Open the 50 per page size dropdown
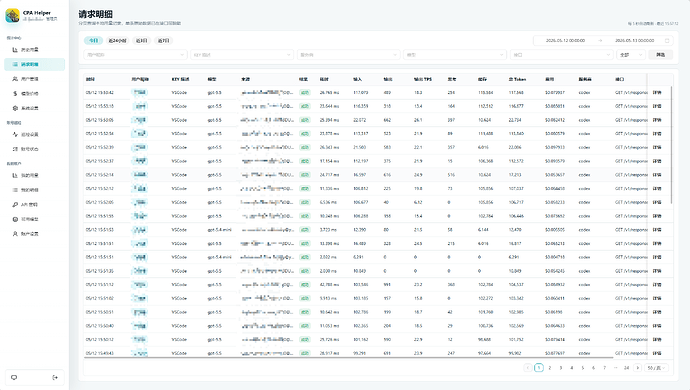 tap(657, 368)
